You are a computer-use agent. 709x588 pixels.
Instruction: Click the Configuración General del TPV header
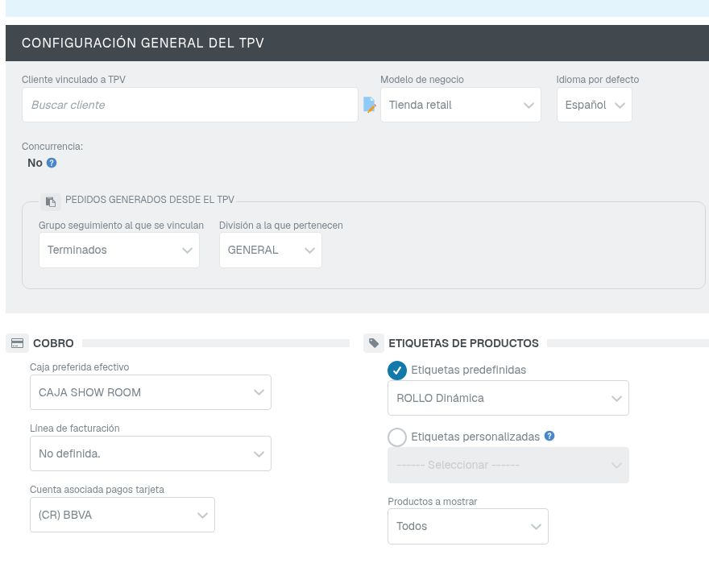pos(357,43)
